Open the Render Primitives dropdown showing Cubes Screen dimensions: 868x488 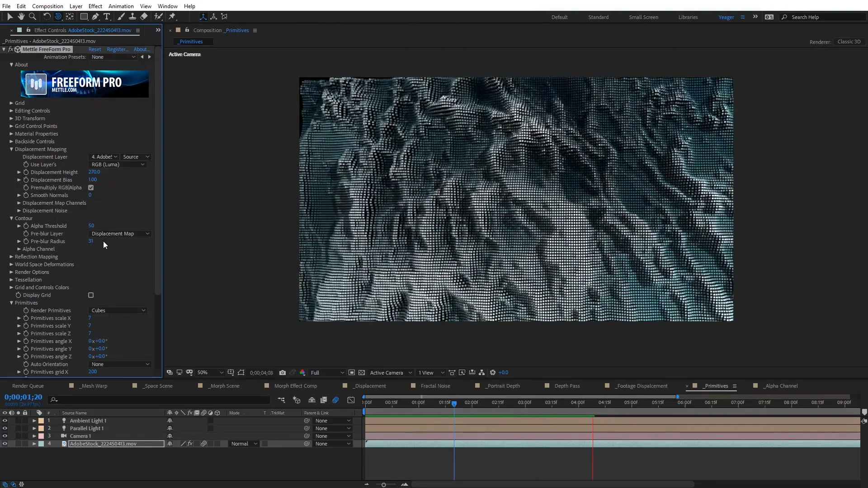click(x=118, y=310)
